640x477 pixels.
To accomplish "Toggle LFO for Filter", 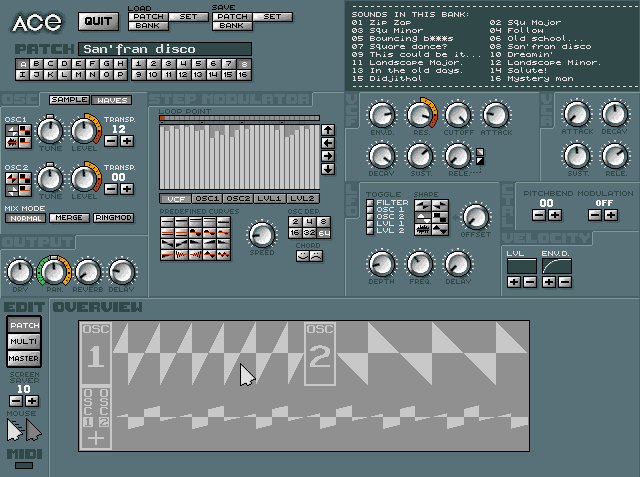I will point(370,203).
